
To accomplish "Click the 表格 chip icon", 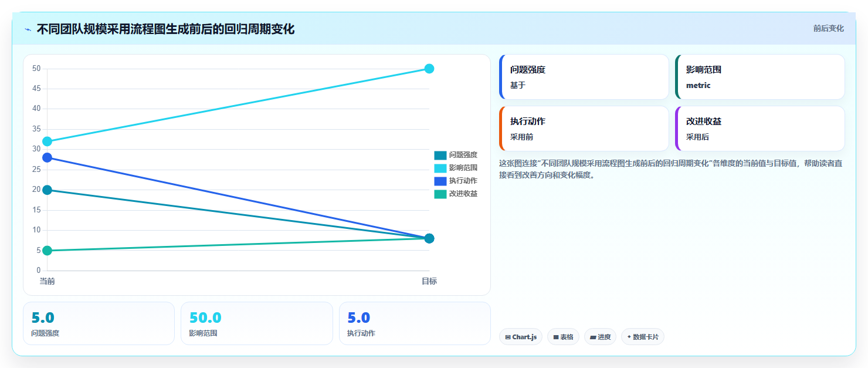I will (x=555, y=337).
